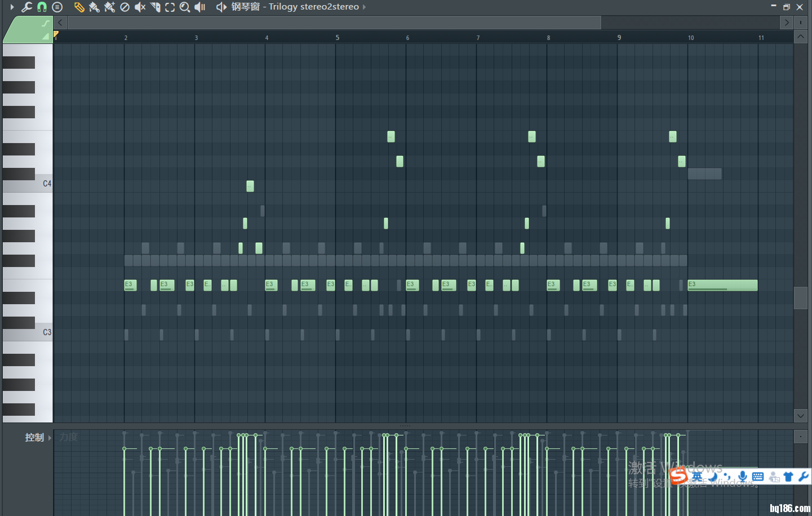Select the Delete tool
This screenshot has width=812, height=516.
pos(125,7)
